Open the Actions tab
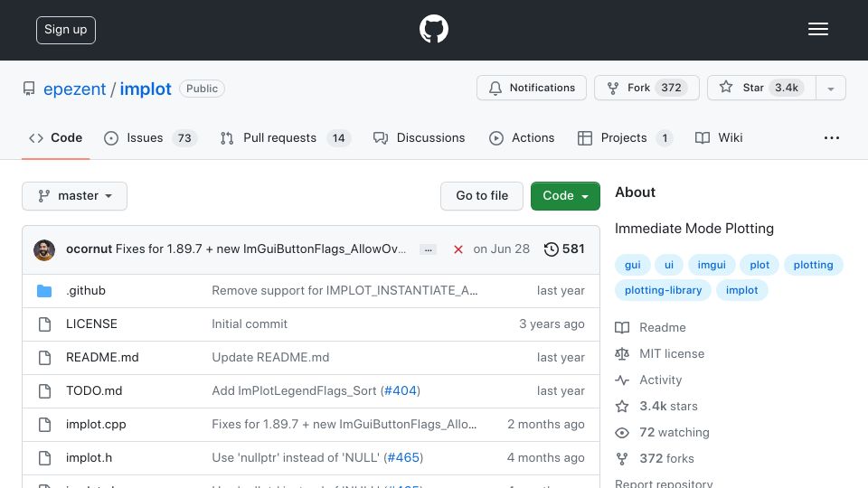The width and height of the screenshot is (868, 488). point(522,137)
